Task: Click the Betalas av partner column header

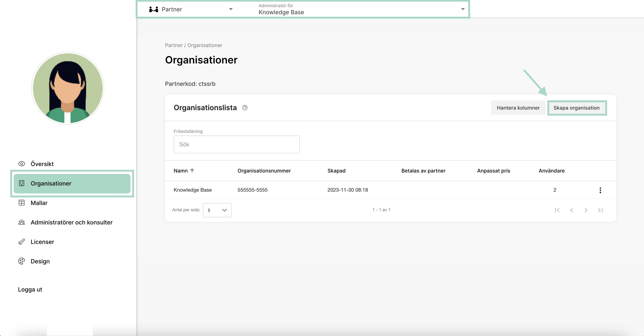Action: coord(423,171)
